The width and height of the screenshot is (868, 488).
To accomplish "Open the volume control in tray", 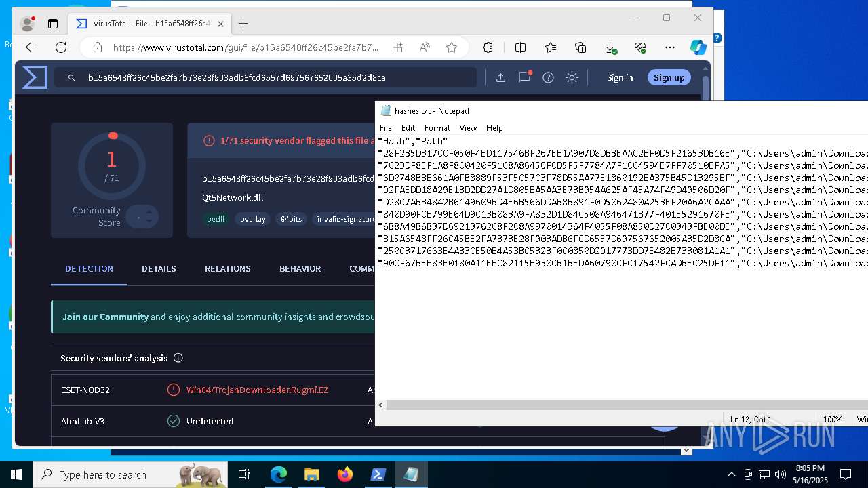I will [781, 474].
